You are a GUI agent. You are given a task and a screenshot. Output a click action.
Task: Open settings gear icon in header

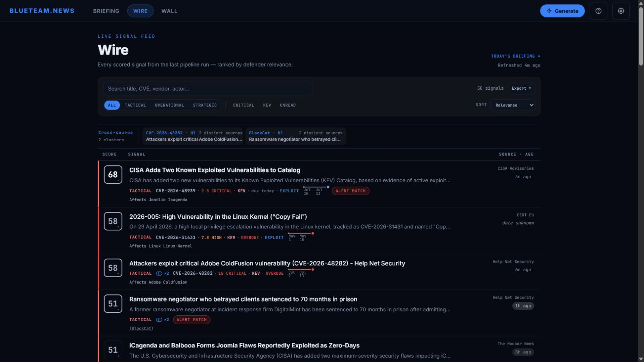(621, 11)
